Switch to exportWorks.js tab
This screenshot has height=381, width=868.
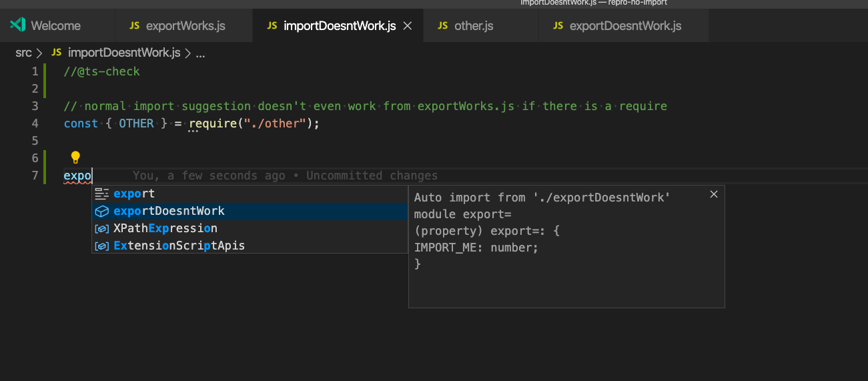183,25
